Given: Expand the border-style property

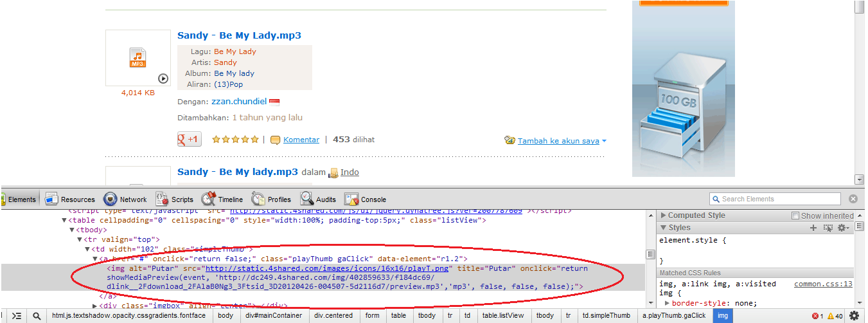Looking at the screenshot, I should (667, 303).
